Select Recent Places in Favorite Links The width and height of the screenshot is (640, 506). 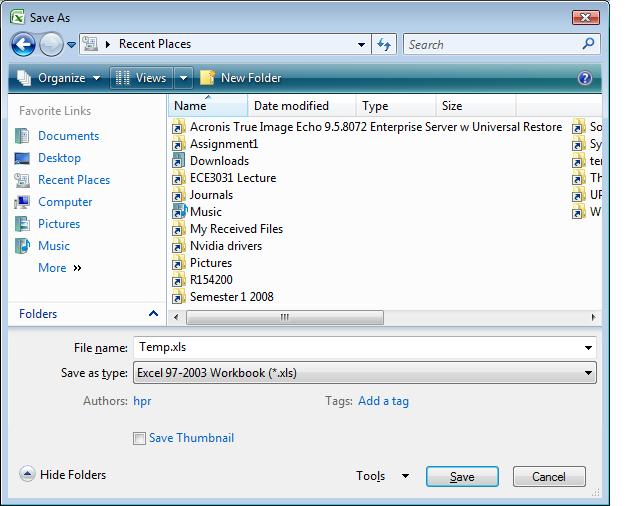point(74,180)
